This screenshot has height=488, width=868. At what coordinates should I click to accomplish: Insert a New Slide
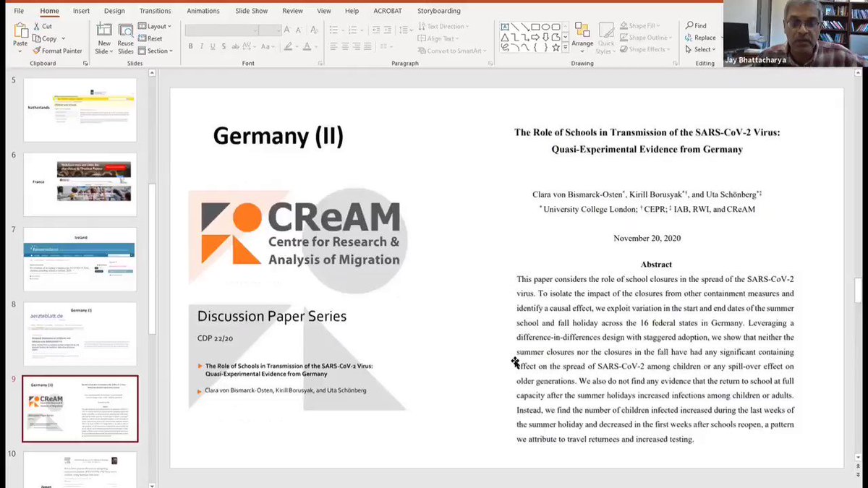(104, 38)
